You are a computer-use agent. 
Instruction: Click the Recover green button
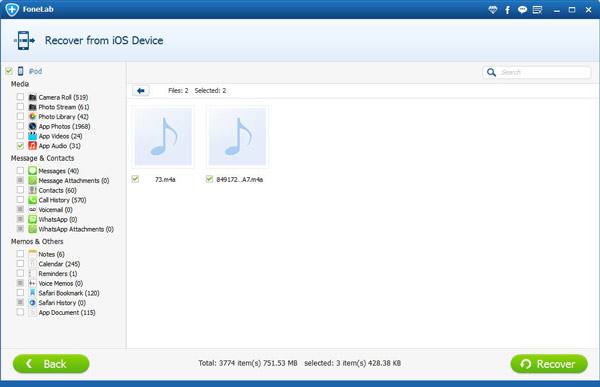549,364
